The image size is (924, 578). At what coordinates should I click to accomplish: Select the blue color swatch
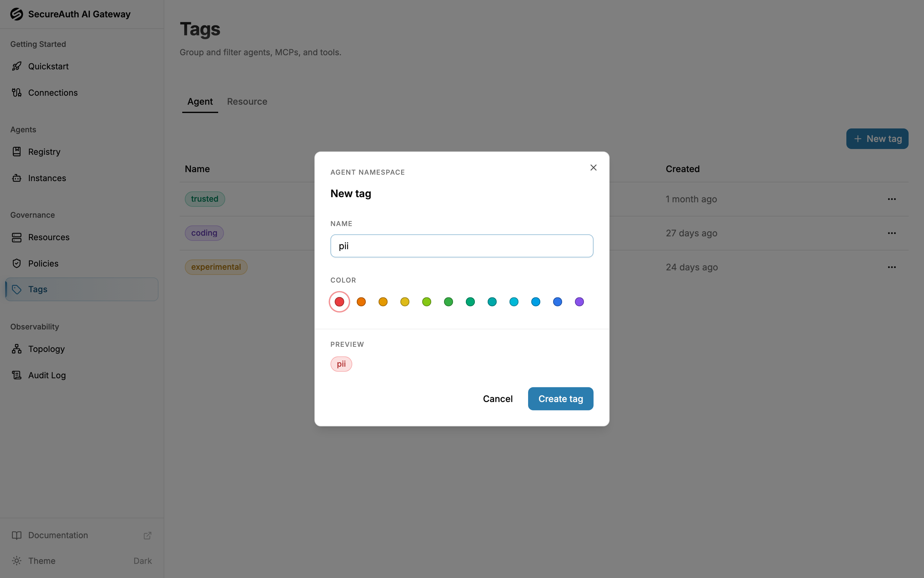[x=558, y=302]
